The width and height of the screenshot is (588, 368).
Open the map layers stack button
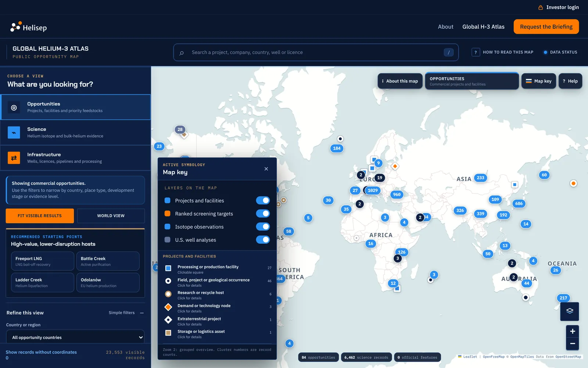click(x=570, y=311)
